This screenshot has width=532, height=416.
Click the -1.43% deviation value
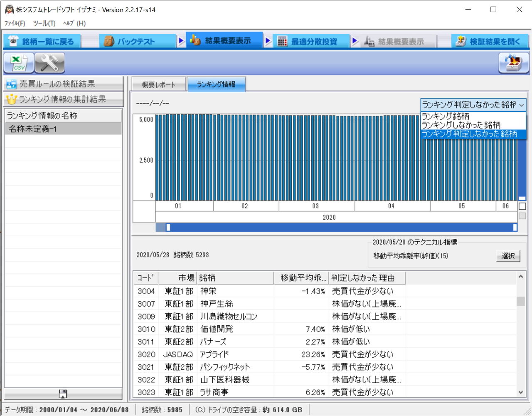click(x=313, y=291)
